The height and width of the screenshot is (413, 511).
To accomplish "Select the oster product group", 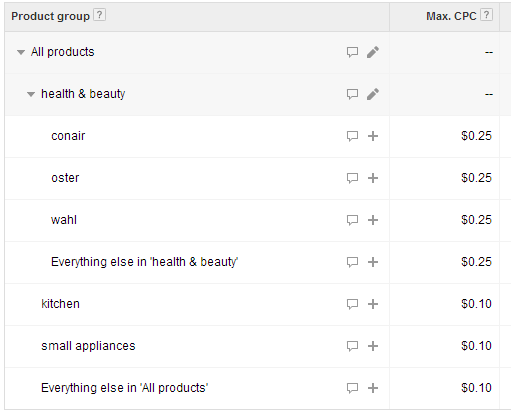I will point(65,178).
